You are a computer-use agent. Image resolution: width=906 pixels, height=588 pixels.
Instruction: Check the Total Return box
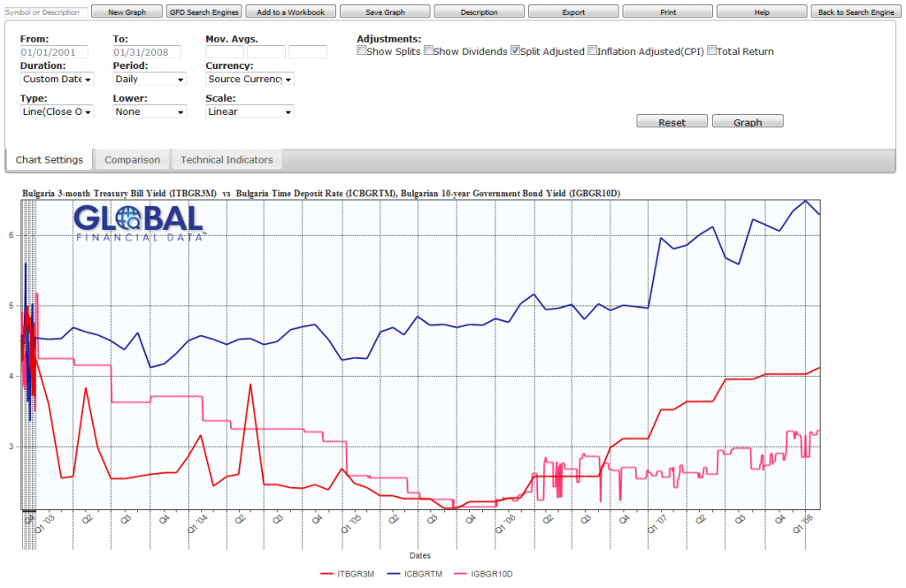(x=712, y=50)
